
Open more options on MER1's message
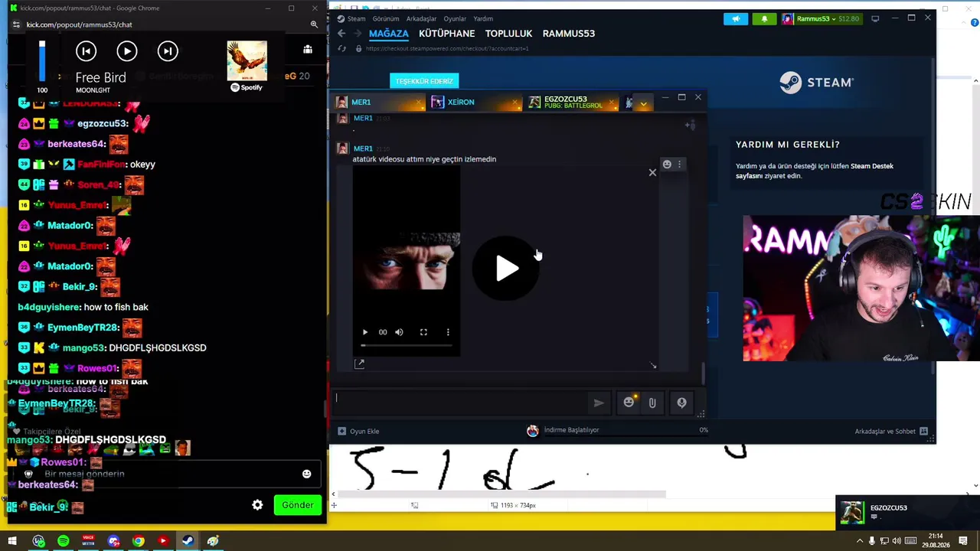[x=679, y=165]
